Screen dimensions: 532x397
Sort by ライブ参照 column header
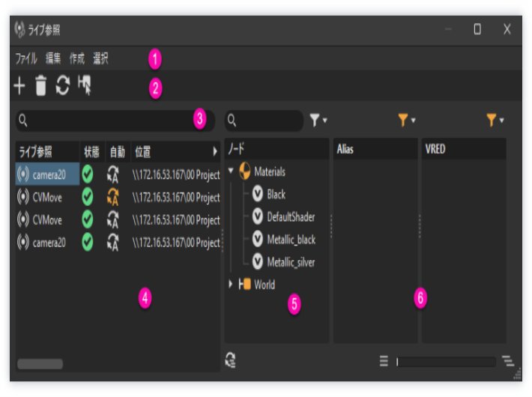46,151
